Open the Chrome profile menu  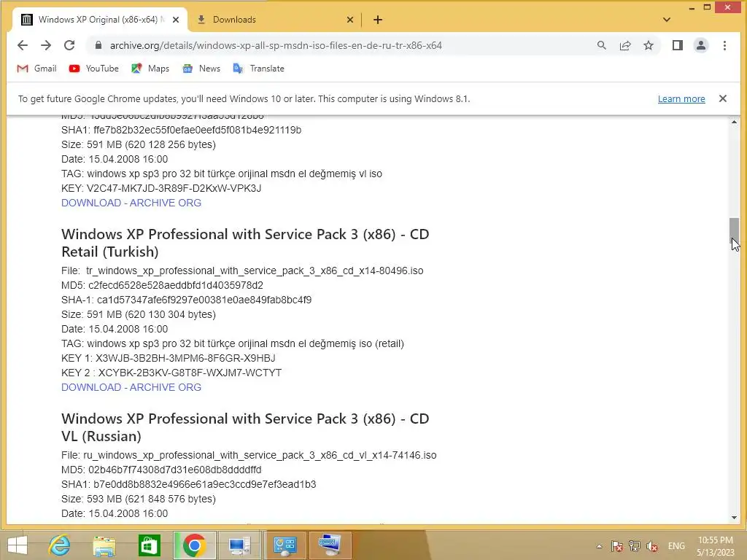pyautogui.click(x=701, y=45)
